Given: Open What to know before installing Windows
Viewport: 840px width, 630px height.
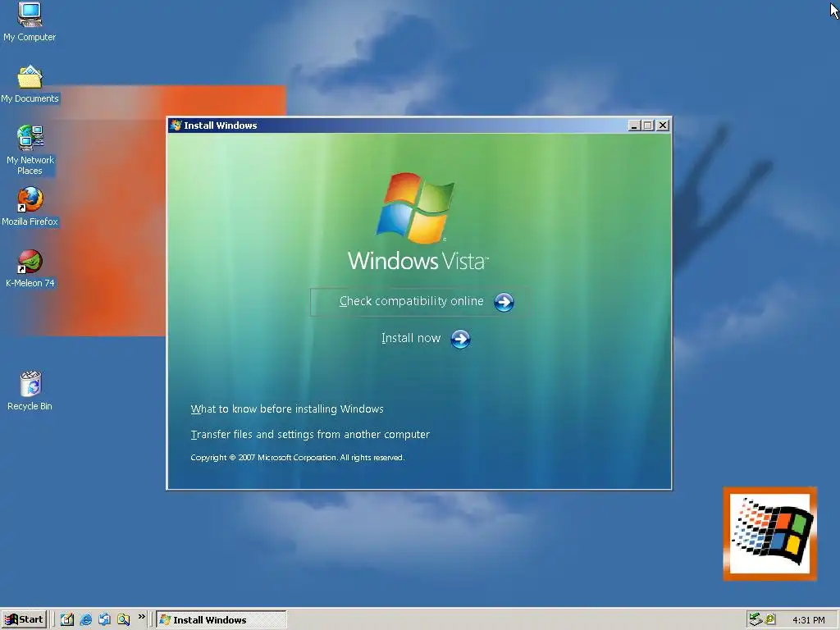Looking at the screenshot, I should coord(287,409).
